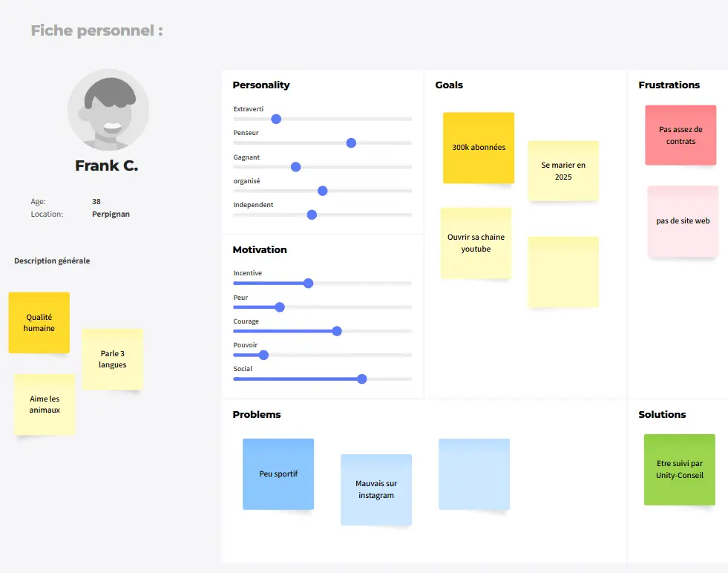Click the Gagnant slider handle
The image size is (728, 573).
click(x=295, y=167)
